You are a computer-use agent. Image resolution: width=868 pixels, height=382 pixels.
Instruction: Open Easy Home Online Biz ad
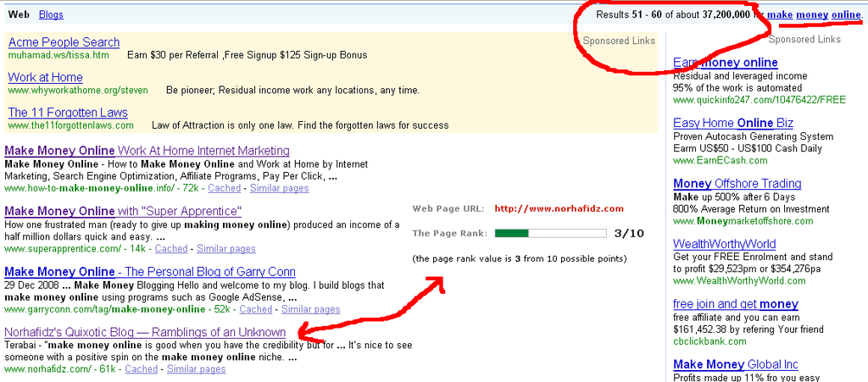click(x=733, y=123)
